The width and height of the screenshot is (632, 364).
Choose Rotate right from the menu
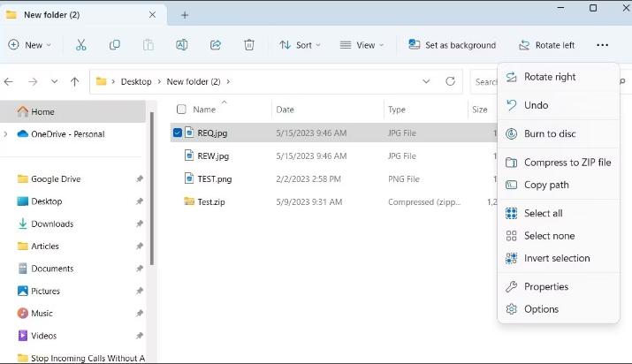click(559, 77)
